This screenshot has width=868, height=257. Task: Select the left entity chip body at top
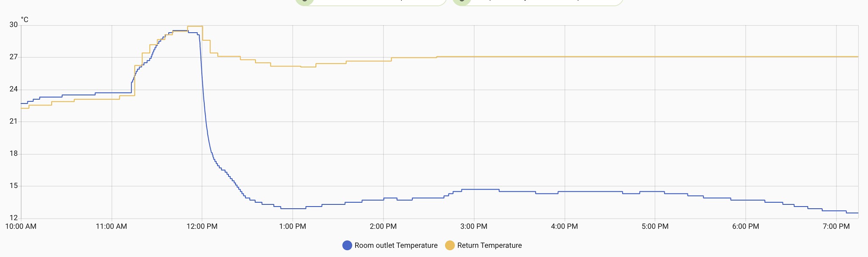[377, 2]
